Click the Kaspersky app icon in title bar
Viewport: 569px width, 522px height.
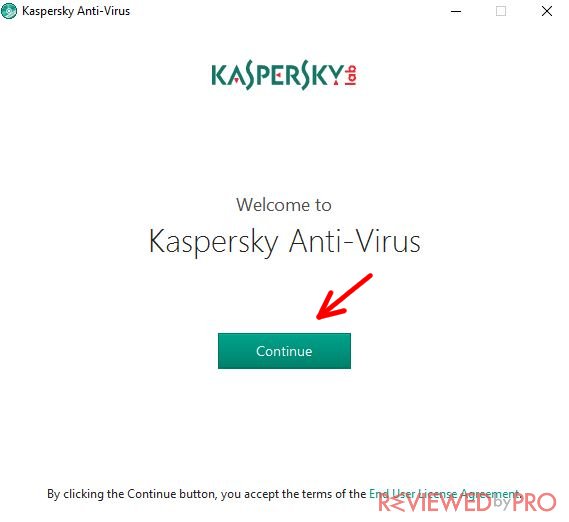[x=9, y=11]
